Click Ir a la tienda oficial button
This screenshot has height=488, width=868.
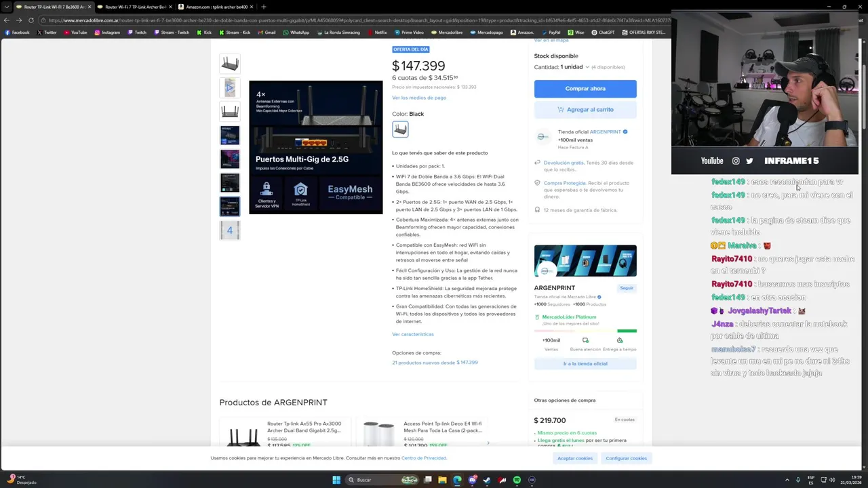585,363
